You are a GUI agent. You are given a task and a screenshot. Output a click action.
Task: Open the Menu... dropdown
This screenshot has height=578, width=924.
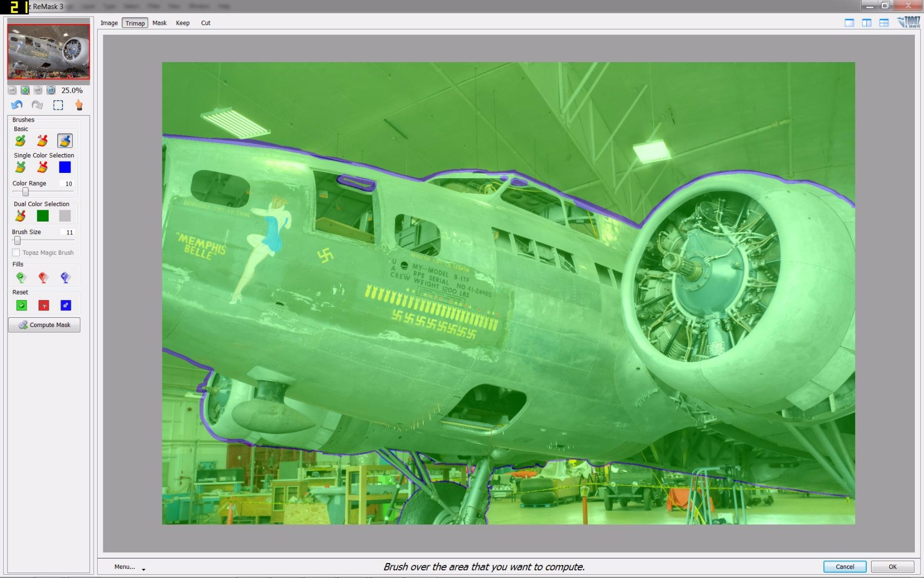tap(129, 567)
